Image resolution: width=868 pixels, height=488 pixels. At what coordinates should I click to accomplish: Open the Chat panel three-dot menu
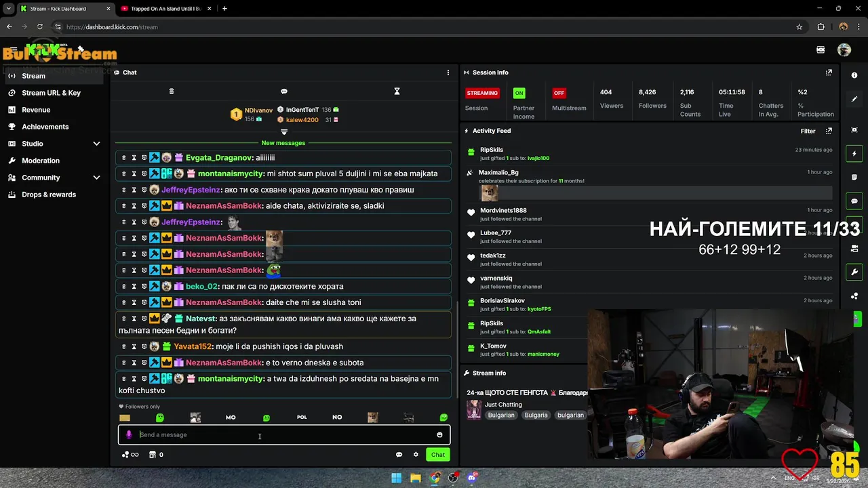pos(448,73)
